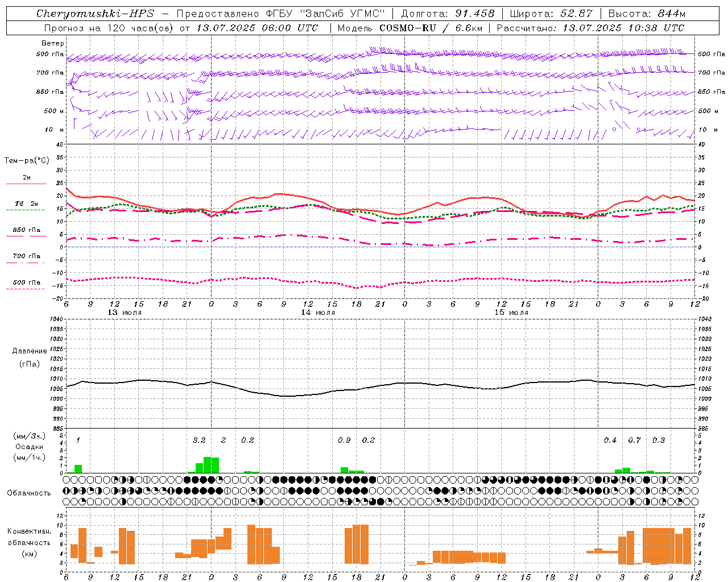The width and height of the screenshot is (728, 582).
Task: Click the 'Облачность' cloud cover label
Action: (x=29, y=493)
